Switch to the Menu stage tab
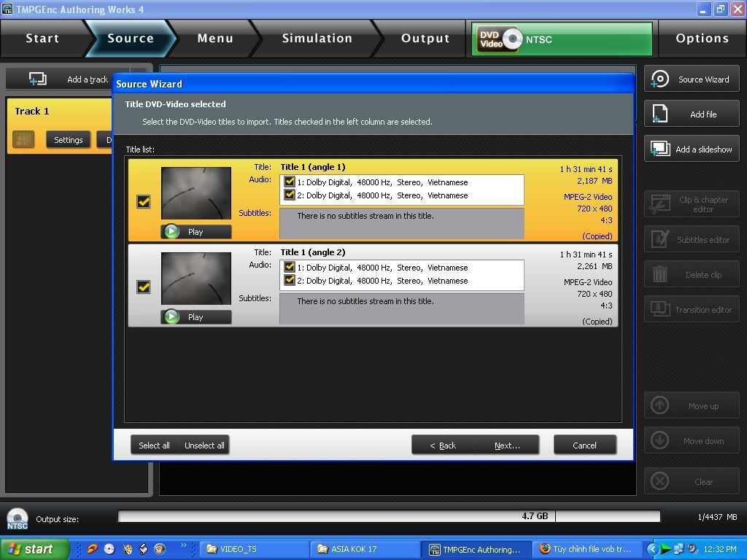The width and height of the screenshot is (747, 560). (x=215, y=39)
